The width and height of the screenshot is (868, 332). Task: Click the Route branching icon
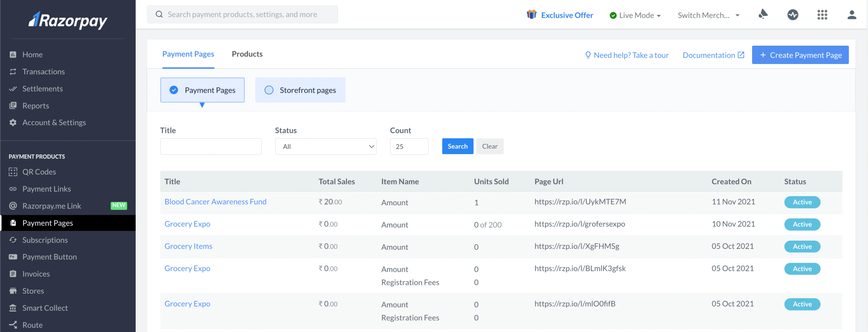point(13,325)
